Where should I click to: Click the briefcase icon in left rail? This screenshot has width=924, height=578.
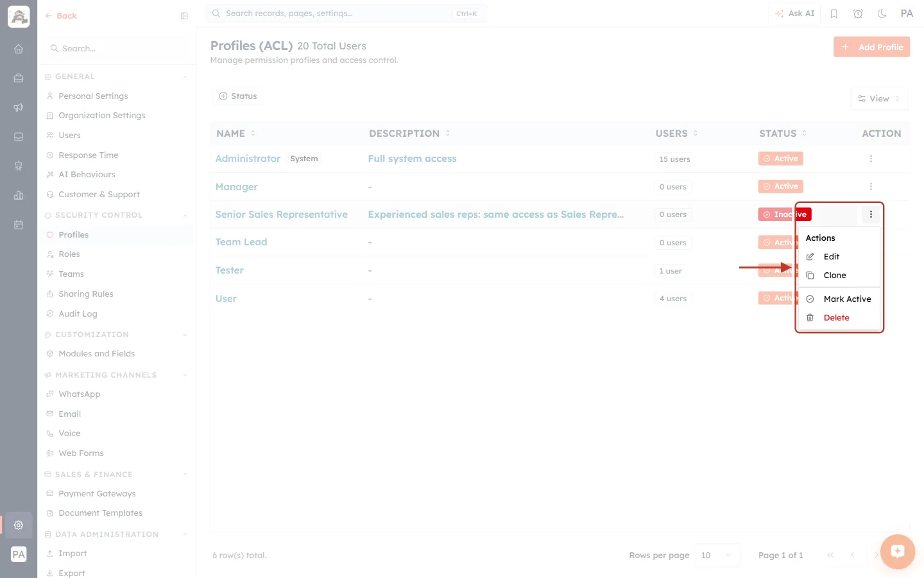pos(19,78)
